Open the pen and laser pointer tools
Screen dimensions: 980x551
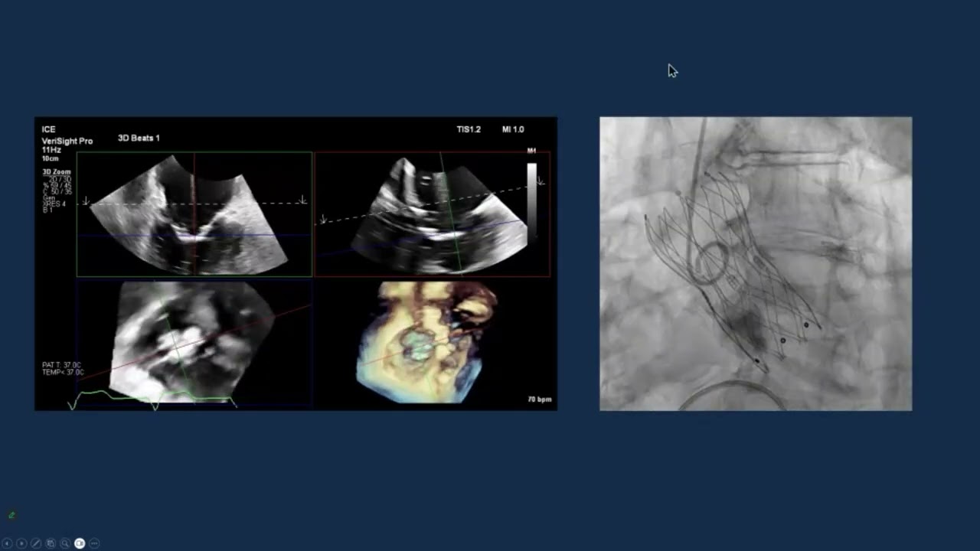point(36,543)
